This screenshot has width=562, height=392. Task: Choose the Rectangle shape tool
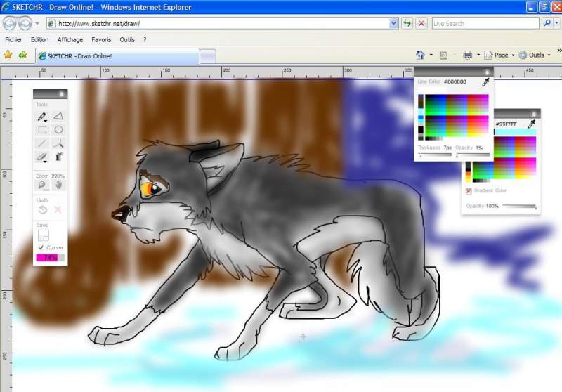(x=42, y=129)
